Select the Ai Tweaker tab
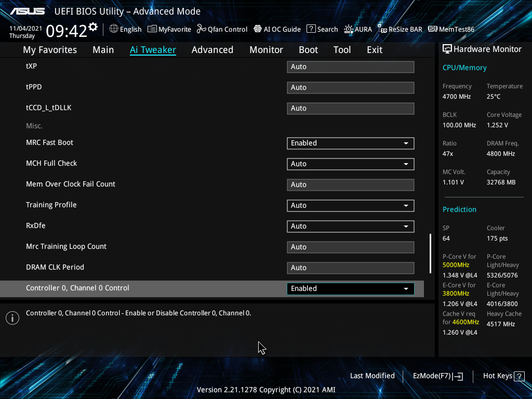Screen dimensions: 532x399 pos(153,50)
